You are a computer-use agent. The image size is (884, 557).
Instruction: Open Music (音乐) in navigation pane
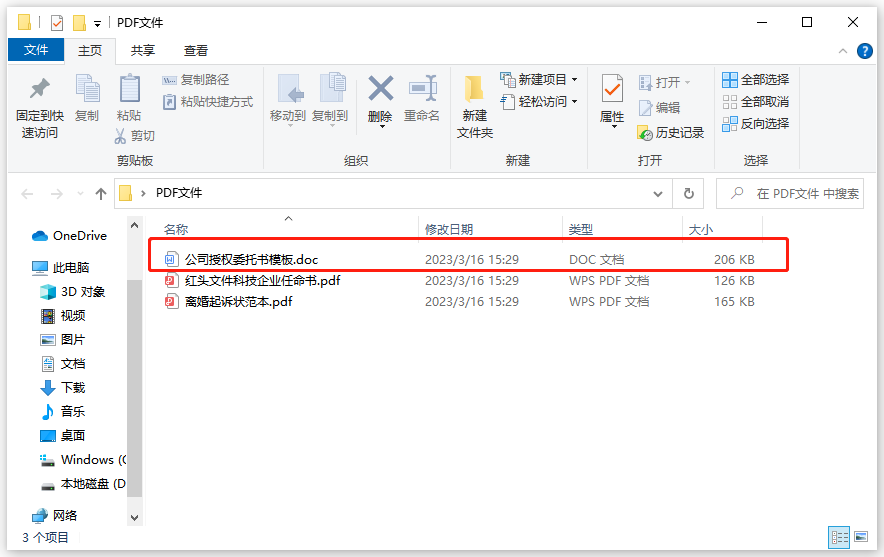point(63,412)
